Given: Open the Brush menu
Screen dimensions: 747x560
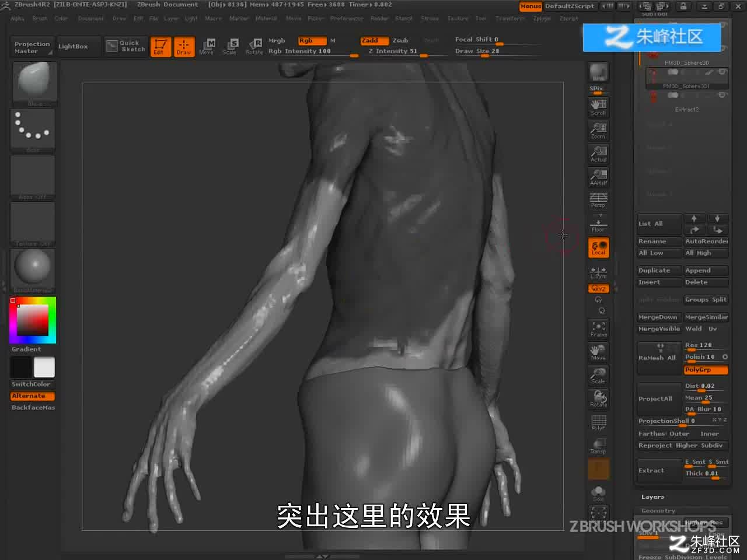Looking at the screenshot, I should tap(40, 19).
